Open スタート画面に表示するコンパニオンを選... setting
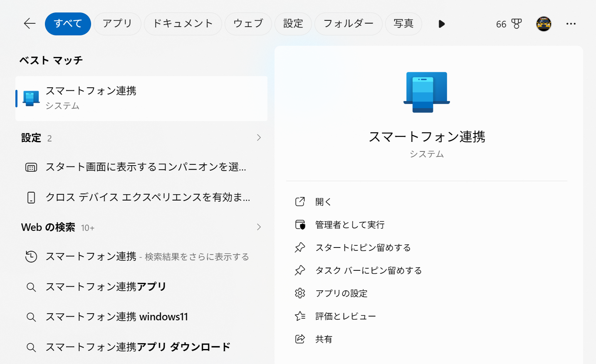Screen dimensions: 596x364 (141, 167)
